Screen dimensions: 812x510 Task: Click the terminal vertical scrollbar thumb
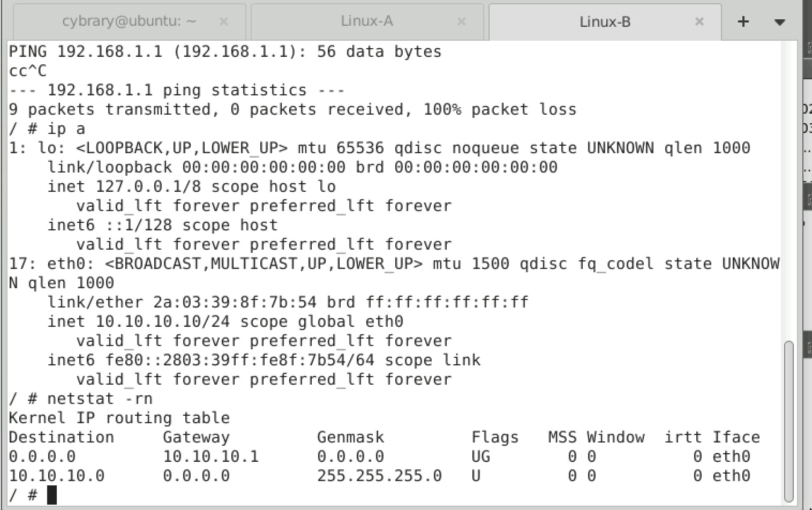point(788,421)
